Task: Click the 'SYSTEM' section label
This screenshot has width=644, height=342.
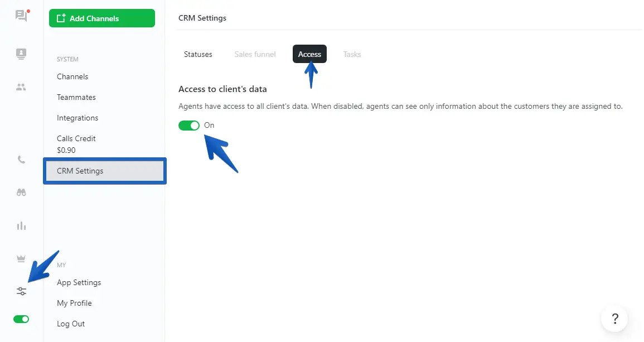Action: [67, 59]
